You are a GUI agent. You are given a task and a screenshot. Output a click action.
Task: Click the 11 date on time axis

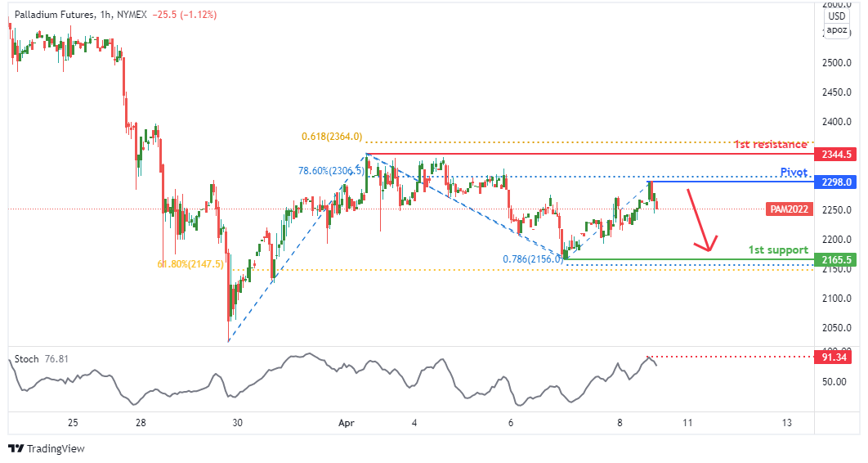[x=687, y=423]
